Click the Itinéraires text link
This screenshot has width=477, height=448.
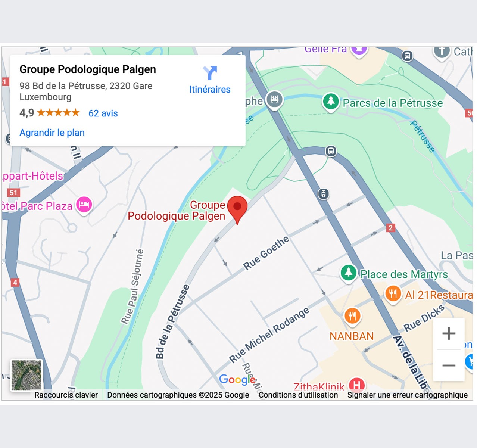click(x=210, y=90)
